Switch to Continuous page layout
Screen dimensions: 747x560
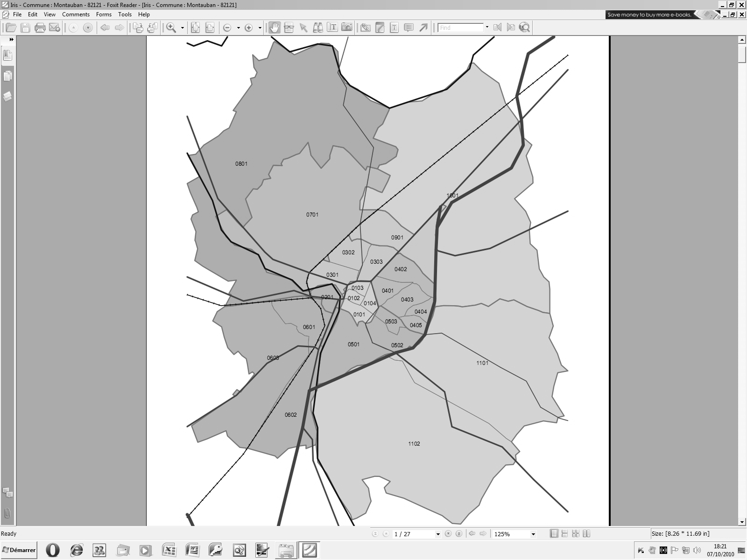tap(565, 533)
